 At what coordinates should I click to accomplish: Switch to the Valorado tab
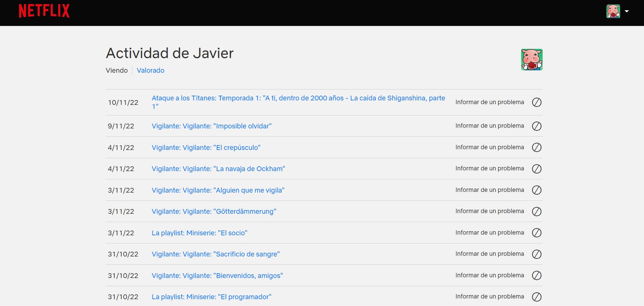(x=150, y=70)
